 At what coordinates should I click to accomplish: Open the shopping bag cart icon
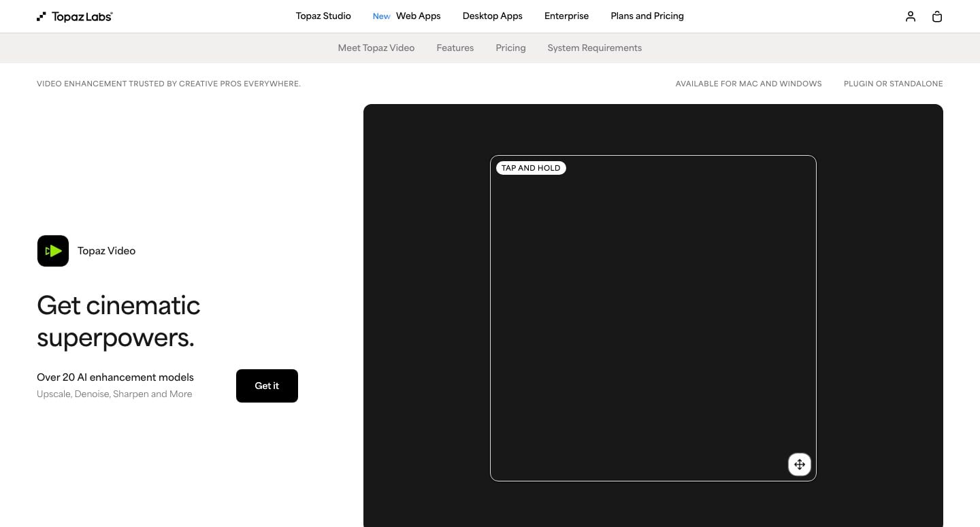[x=937, y=16]
